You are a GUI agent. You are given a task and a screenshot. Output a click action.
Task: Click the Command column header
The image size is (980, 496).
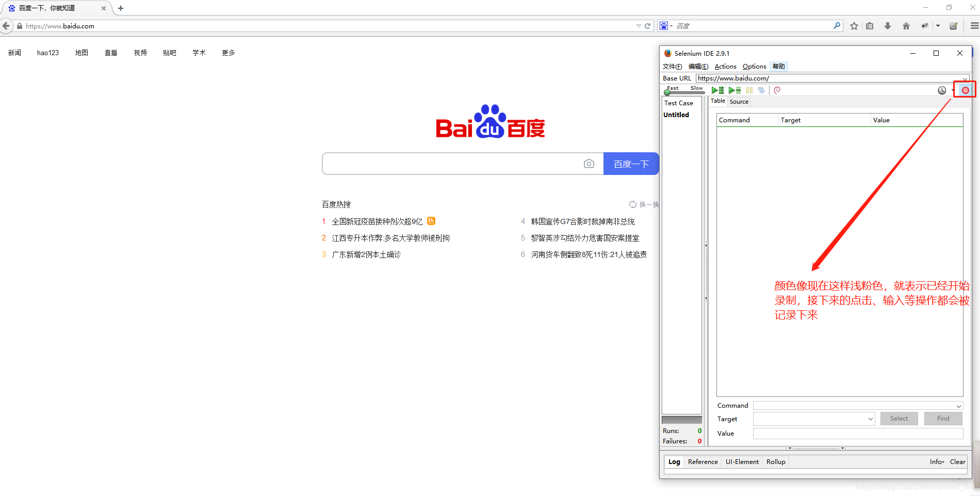[x=747, y=120]
